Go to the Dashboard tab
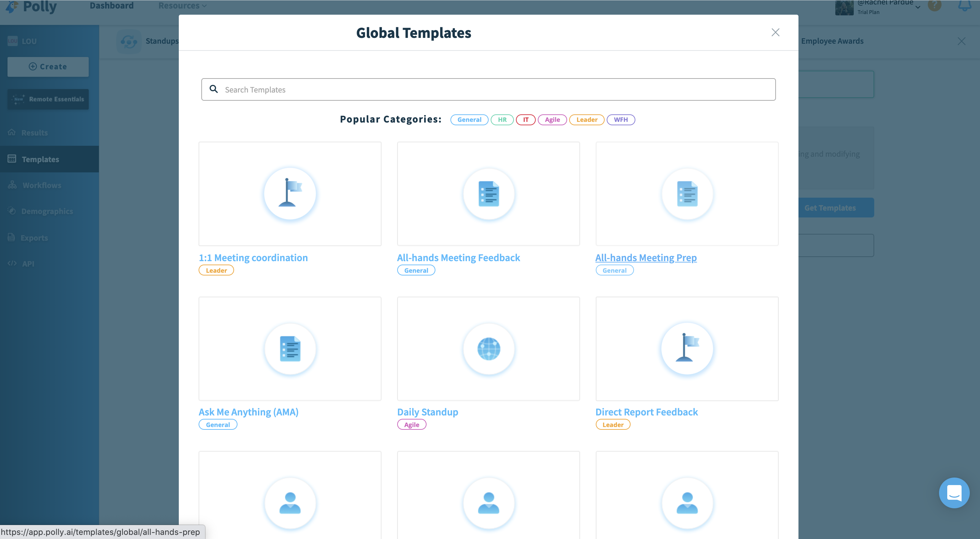Image resolution: width=980 pixels, height=539 pixels. (112, 5)
